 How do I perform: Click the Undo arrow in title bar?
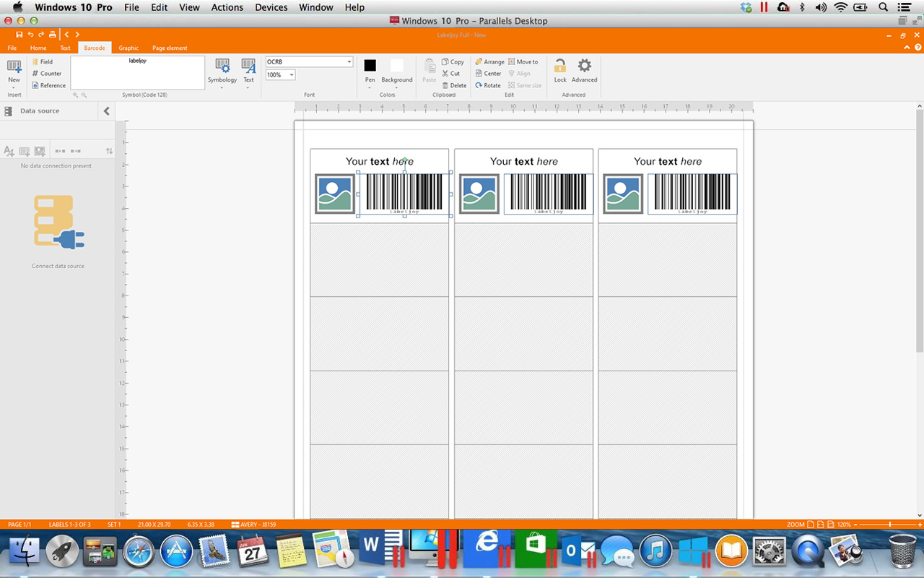click(x=30, y=35)
